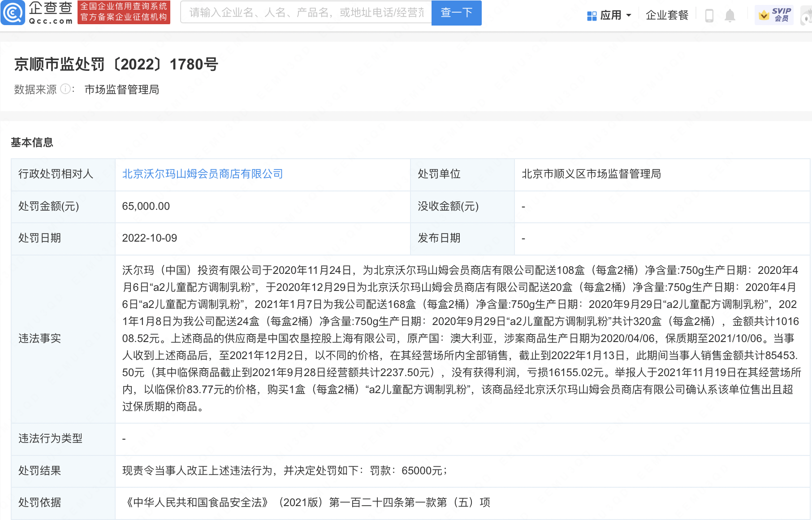Expand the 应用 dropdown arrow

[628, 16]
